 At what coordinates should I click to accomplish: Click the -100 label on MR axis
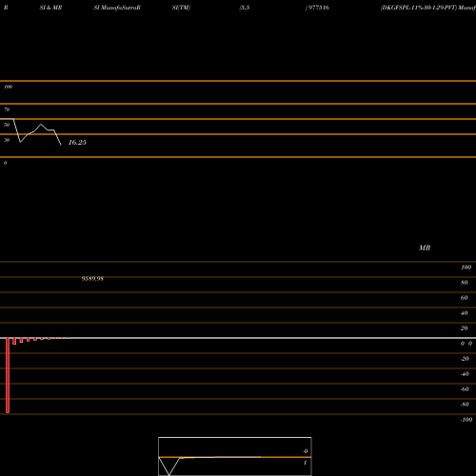tap(466, 420)
